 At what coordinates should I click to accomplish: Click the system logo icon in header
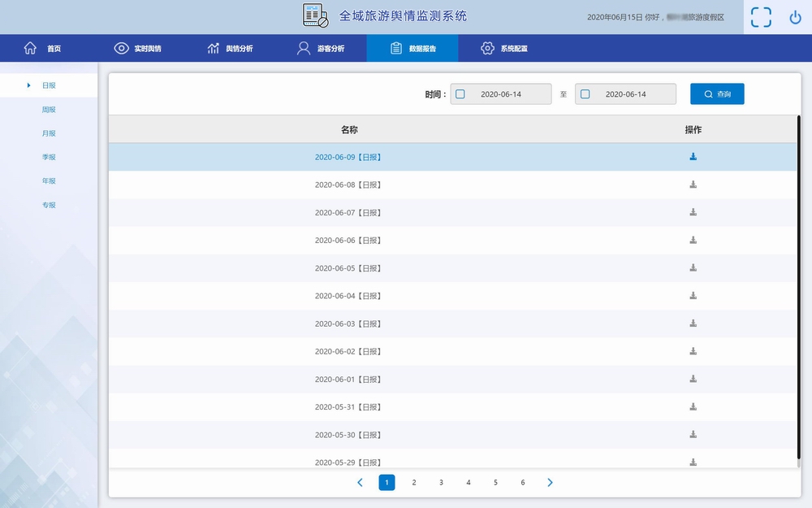point(316,15)
